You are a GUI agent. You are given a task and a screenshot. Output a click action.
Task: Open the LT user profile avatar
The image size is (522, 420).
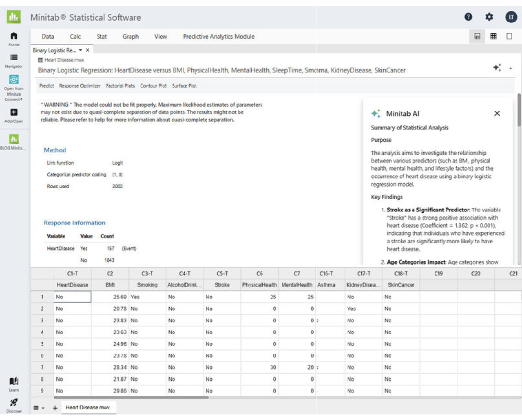coord(511,17)
